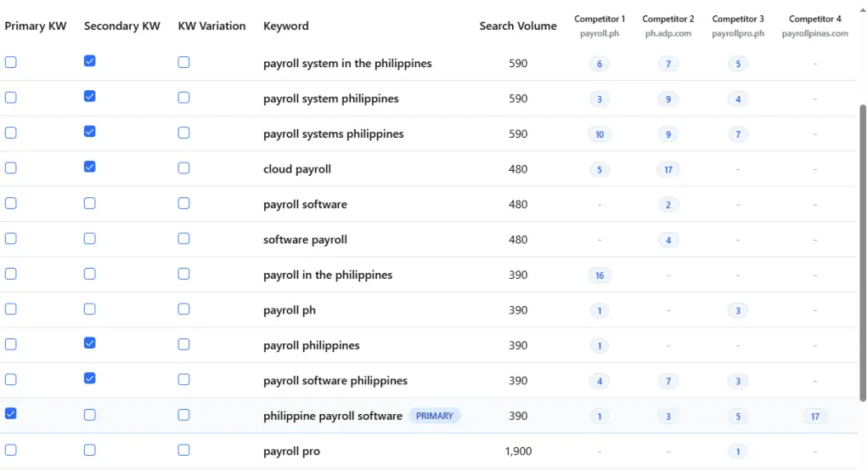Click Competitor 3 rank 4 badge for payroll system philippines
868x471 pixels.
point(738,99)
